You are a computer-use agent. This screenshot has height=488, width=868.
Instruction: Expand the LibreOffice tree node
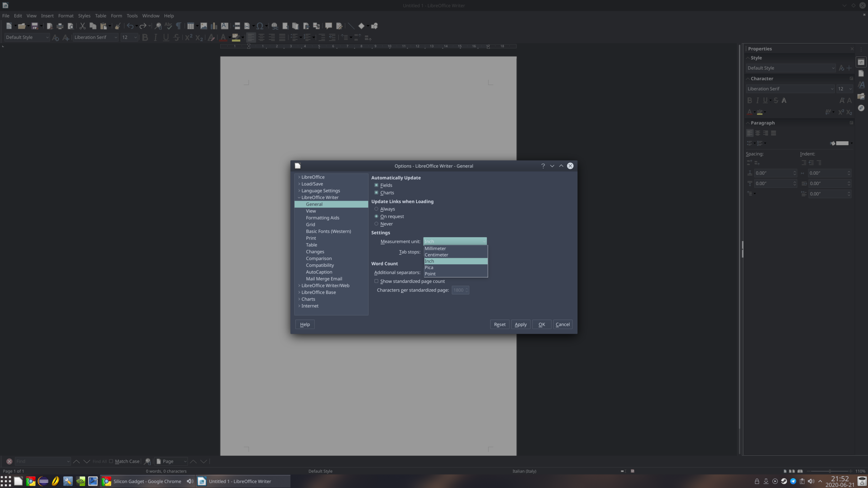[299, 177]
